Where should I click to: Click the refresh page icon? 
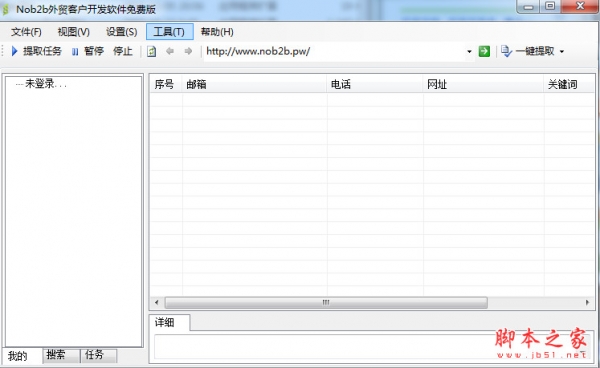pyautogui.click(x=152, y=51)
